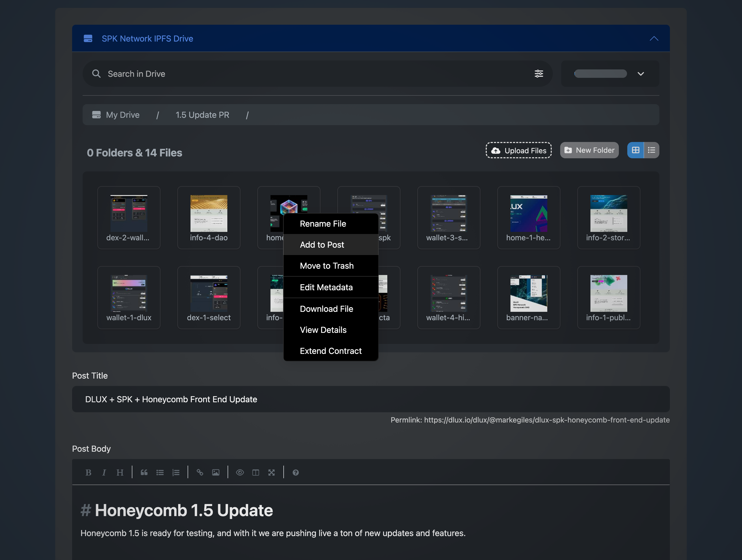The height and width of the screenshot is (560, 742).
Task: Toggle side-by-side editor view
Action: point(255,473)
